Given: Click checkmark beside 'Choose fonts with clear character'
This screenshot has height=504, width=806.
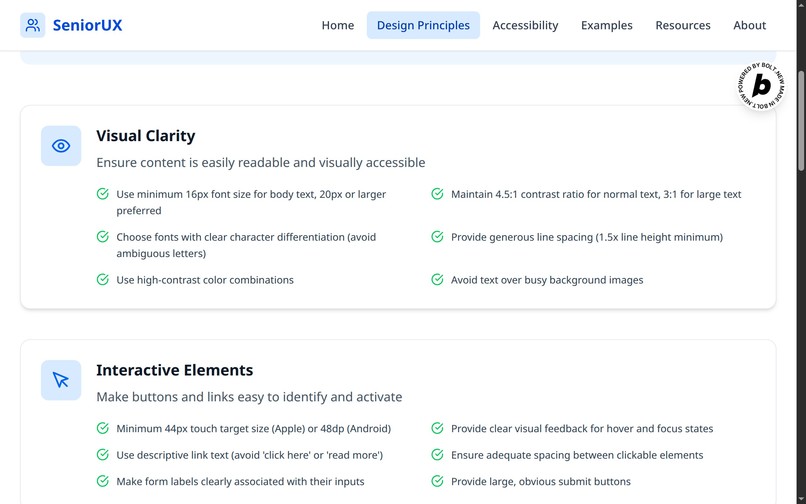Looking at the screenshot, I should 103,237.
